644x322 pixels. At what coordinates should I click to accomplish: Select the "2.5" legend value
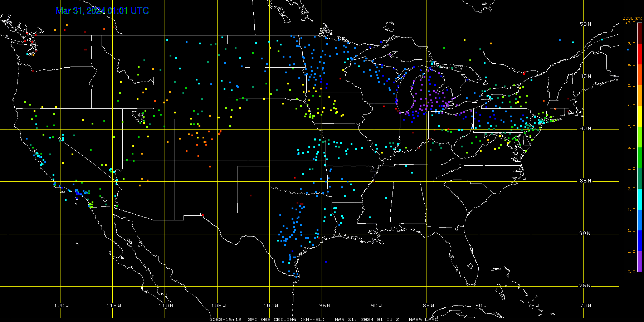click(x=631, y=168)
